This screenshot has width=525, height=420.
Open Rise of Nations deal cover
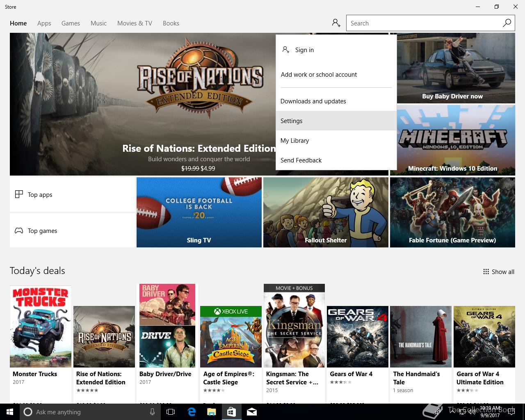tap(104, 337)
